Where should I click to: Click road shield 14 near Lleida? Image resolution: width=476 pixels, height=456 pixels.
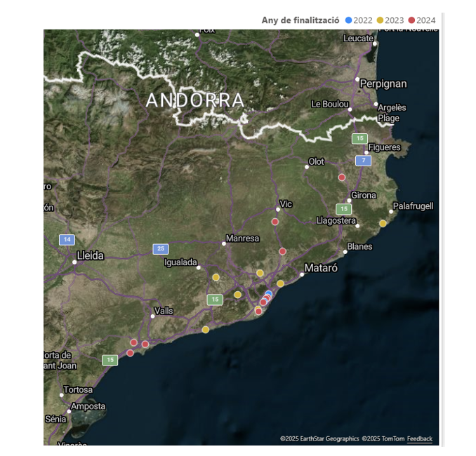[x=67, y=240]
